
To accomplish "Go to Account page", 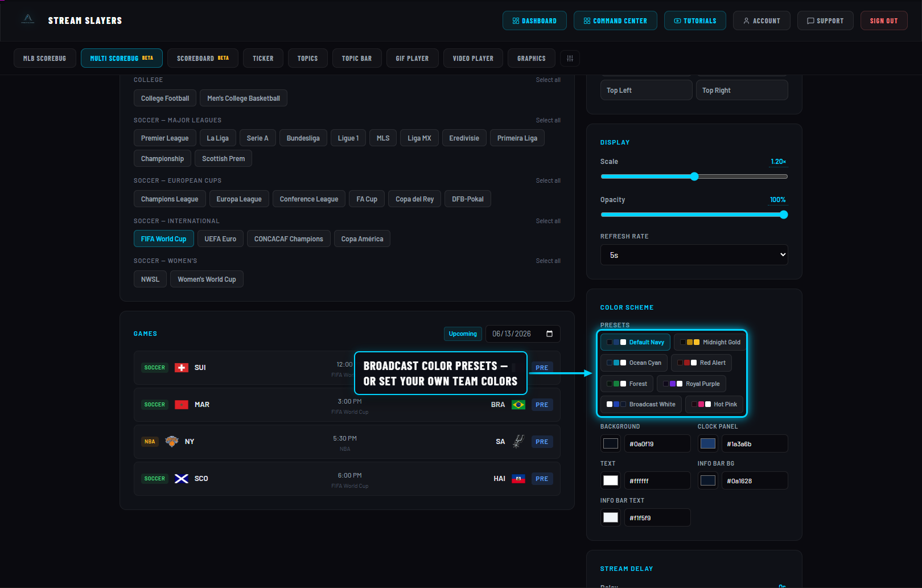I will (762, 20).
